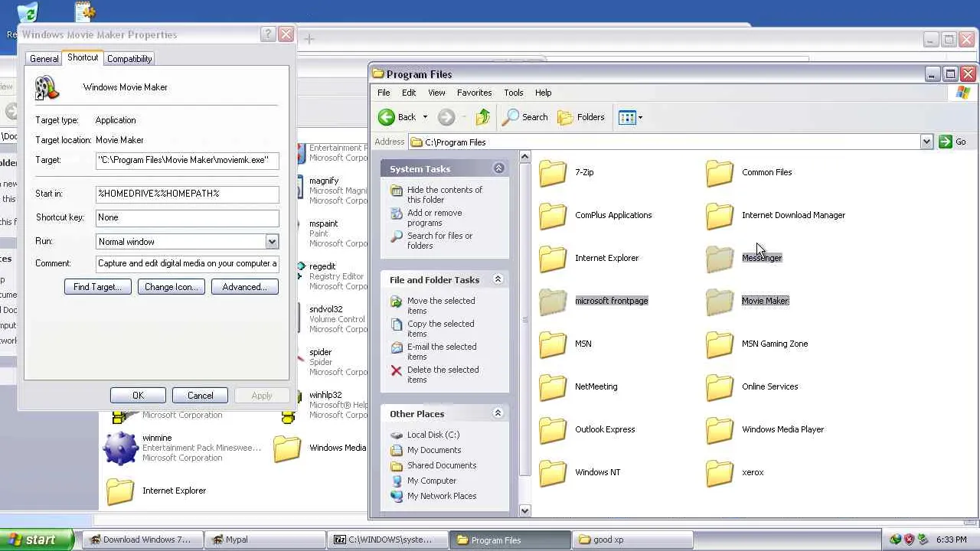Screen dimensions: 980x551
Task: Cancel the Movie Maker Properties dialog
Action: 201,396
